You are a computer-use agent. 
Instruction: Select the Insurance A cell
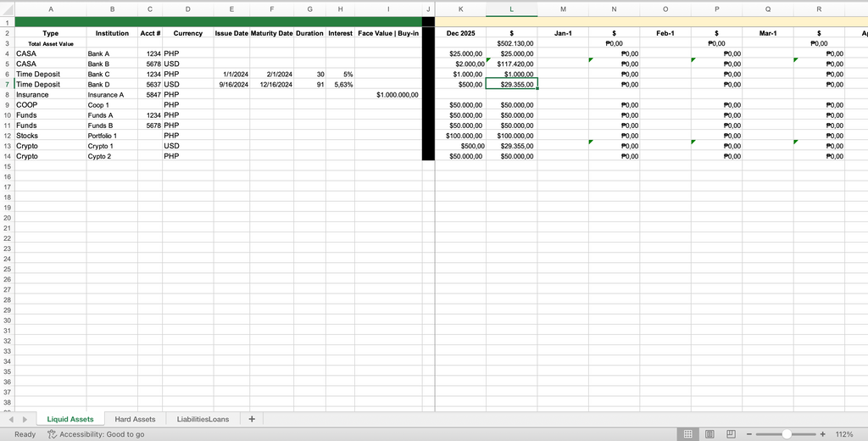(112, 95)
